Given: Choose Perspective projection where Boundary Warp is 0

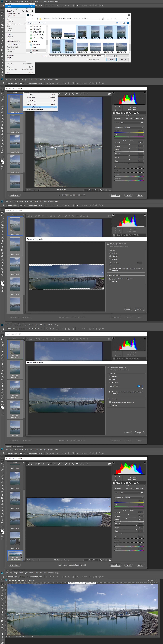Looking at the screenshot, I should (110, 259).
